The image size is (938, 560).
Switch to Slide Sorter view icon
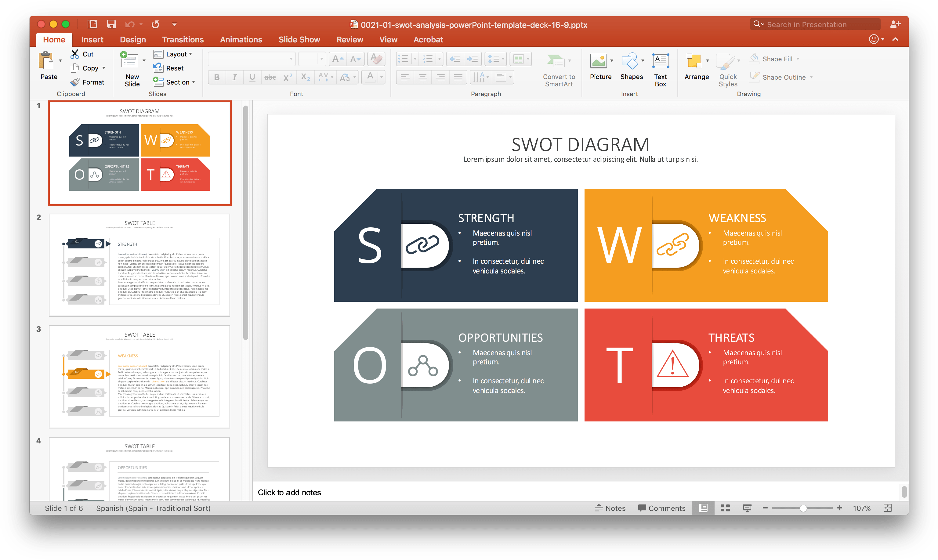(725, 508)
